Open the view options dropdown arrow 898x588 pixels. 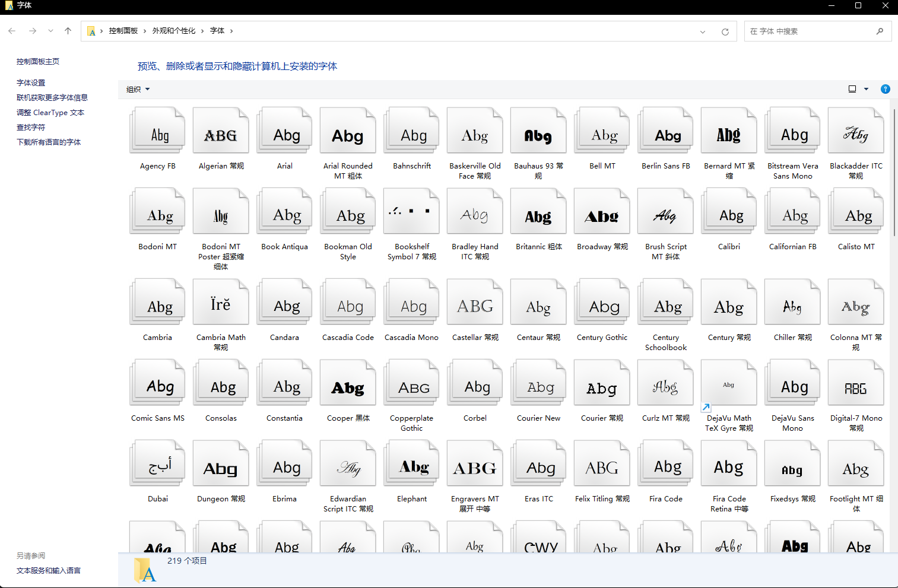coord(866,89)
